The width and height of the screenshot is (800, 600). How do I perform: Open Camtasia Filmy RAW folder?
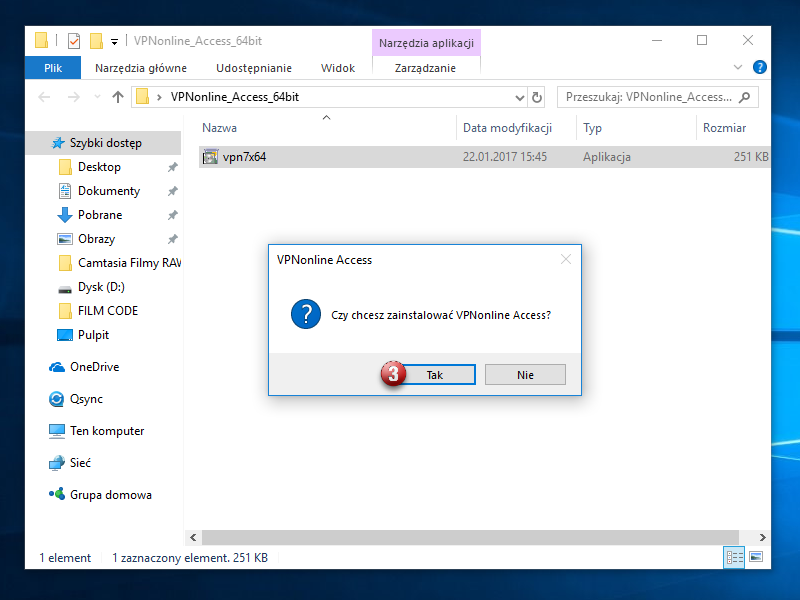tap(130, 263)
